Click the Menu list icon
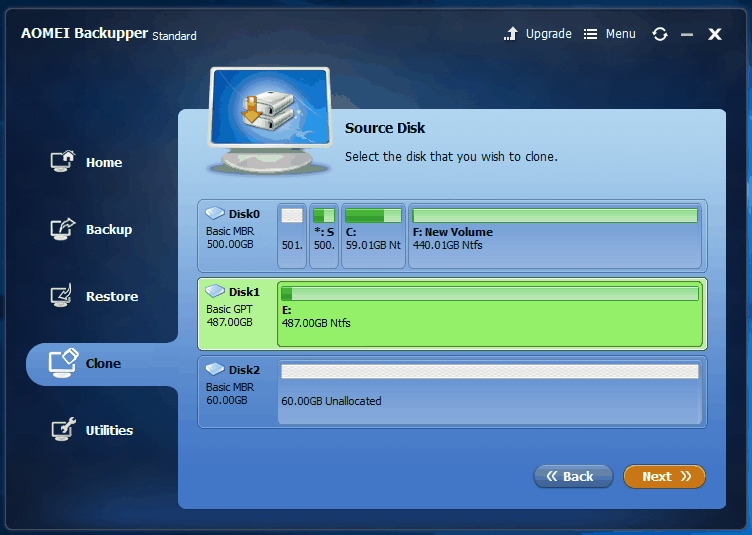This screenshot has height=535, width=752. (590, 34)
